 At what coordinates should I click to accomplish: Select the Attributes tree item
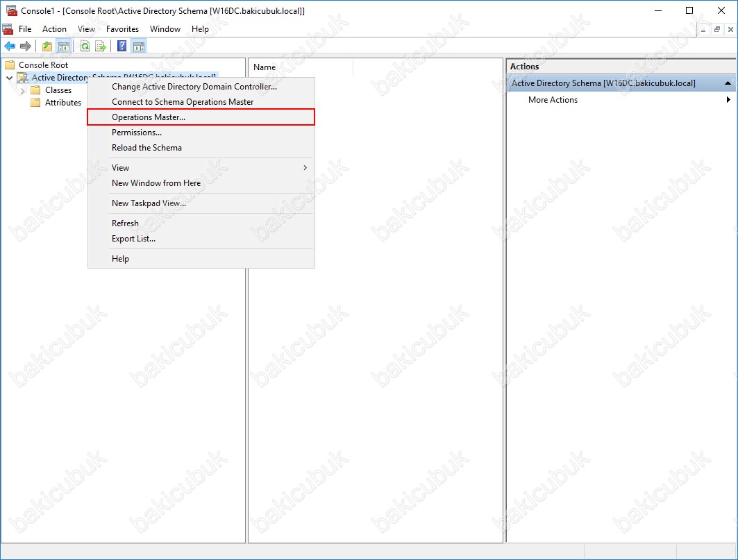[x=63, y=103]
